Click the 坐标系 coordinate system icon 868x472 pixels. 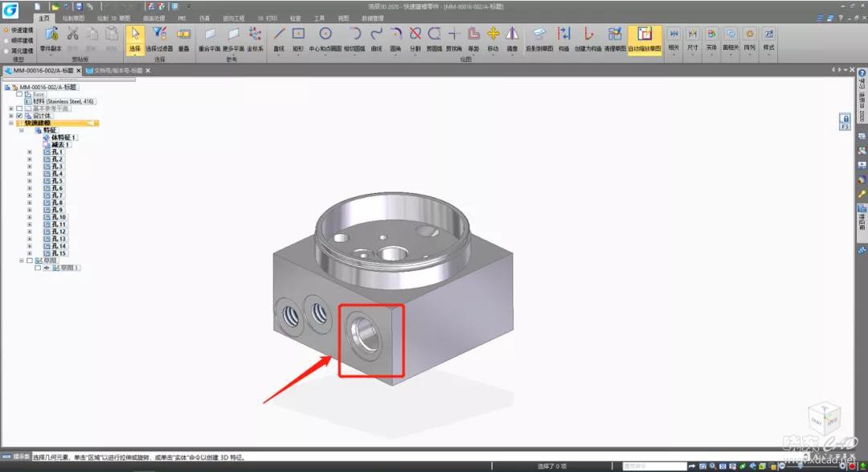pos(256,35)
